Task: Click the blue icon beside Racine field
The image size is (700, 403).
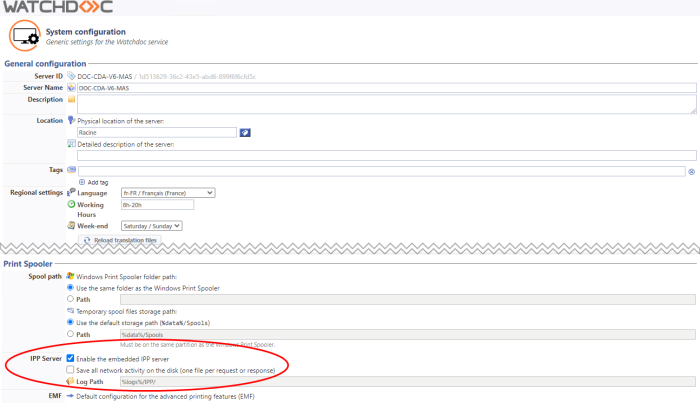Action: [x=245, y=132]
